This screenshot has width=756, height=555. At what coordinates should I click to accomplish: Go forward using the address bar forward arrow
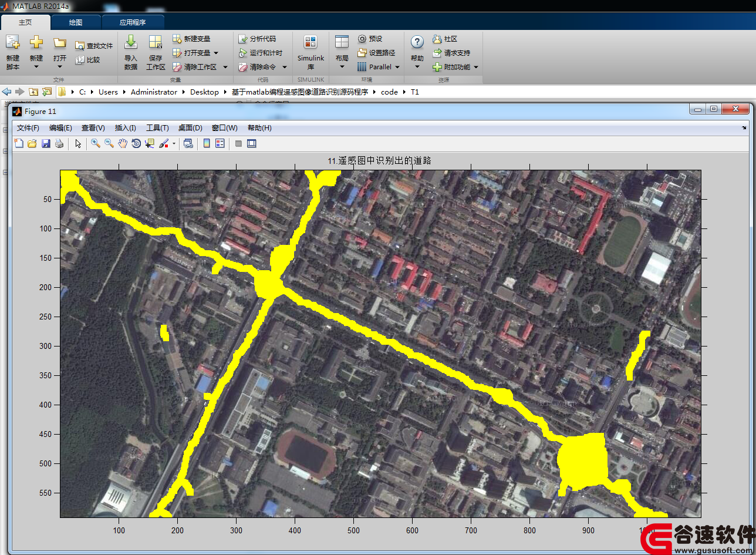pyautogui.click(x=20, y=92)
